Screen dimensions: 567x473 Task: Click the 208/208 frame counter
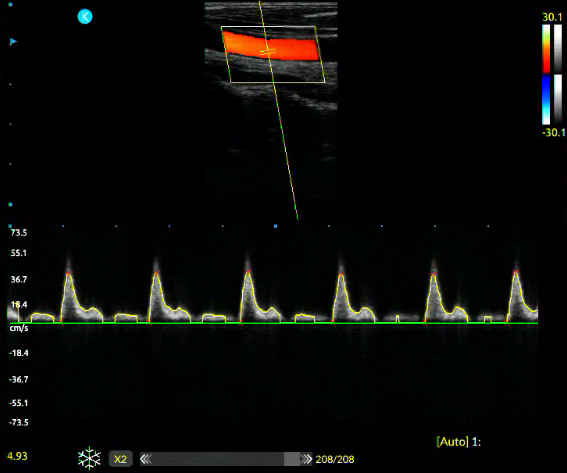click(x=335, y=460)
